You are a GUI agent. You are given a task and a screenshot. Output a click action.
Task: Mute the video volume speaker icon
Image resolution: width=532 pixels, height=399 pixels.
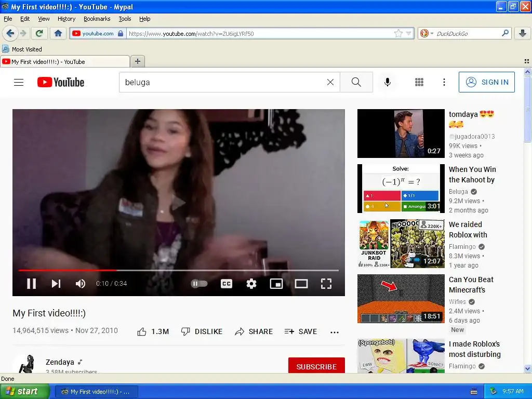coord(81,283)
